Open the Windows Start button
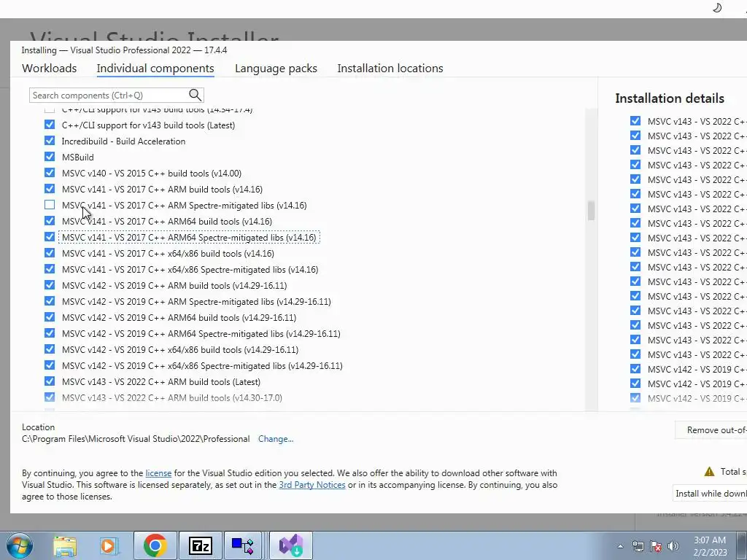 18,545
